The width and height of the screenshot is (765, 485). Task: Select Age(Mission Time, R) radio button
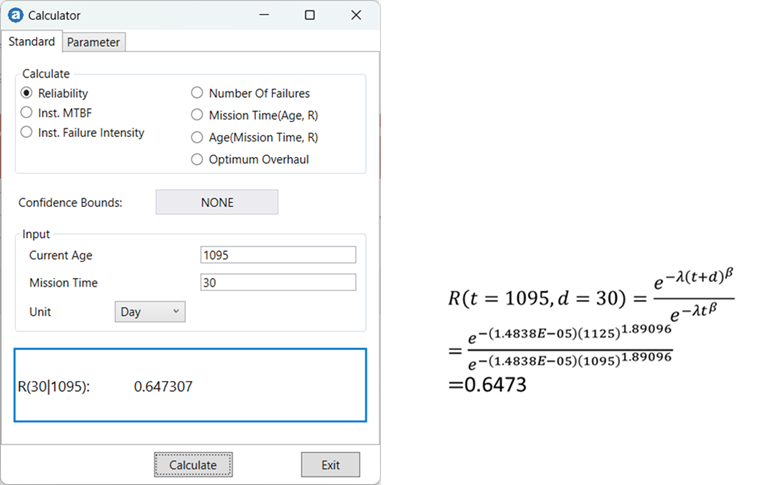click(x=197, y=137)
